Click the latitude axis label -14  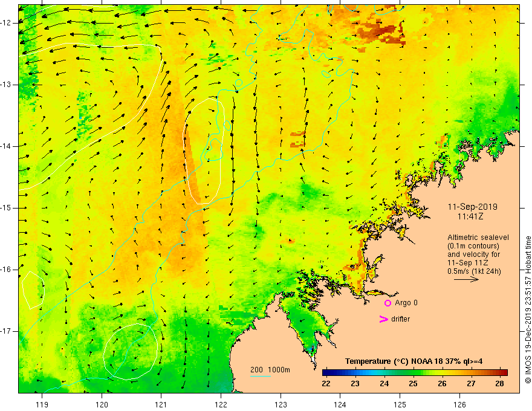point(7,146)
